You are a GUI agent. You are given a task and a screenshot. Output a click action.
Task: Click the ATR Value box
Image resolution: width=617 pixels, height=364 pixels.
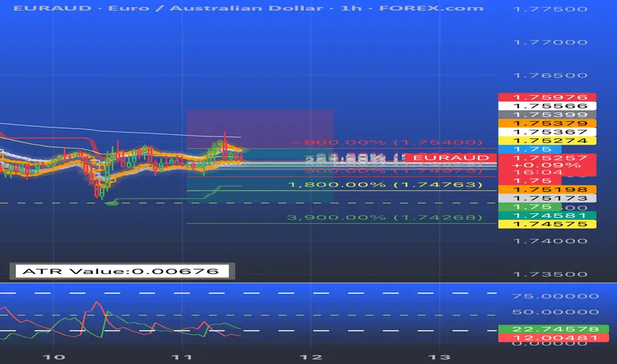122,271
